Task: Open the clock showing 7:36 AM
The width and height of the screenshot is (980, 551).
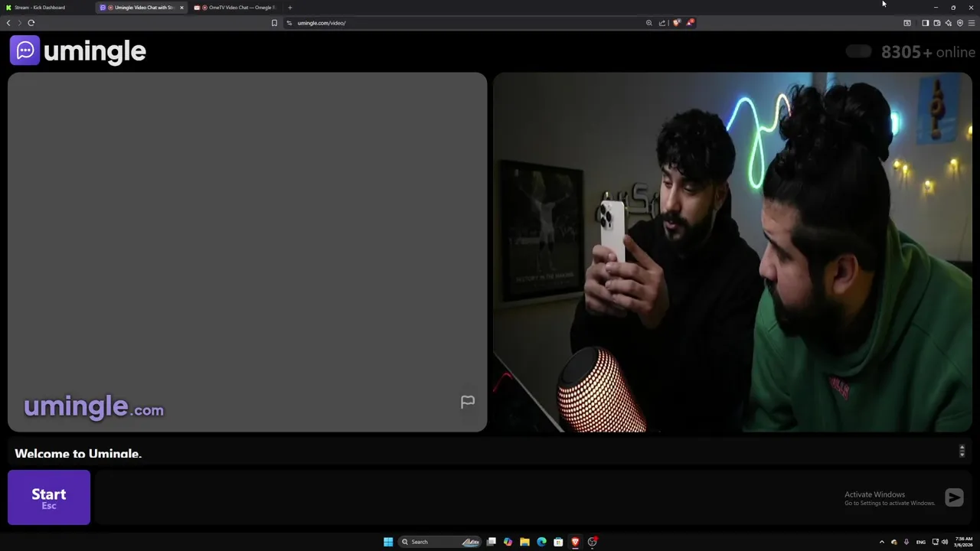Action: 964,542
